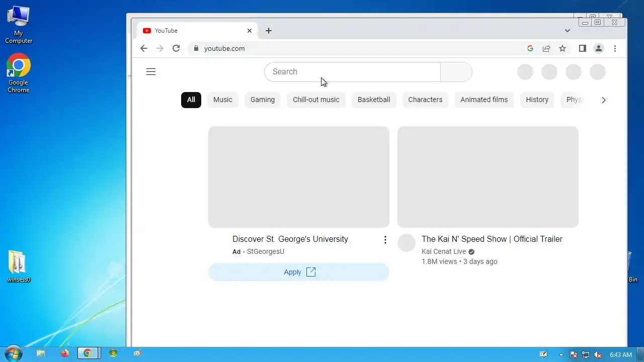Open the winsess0 desktop folder
644x362 pixels.
click(x=19, y=267)
